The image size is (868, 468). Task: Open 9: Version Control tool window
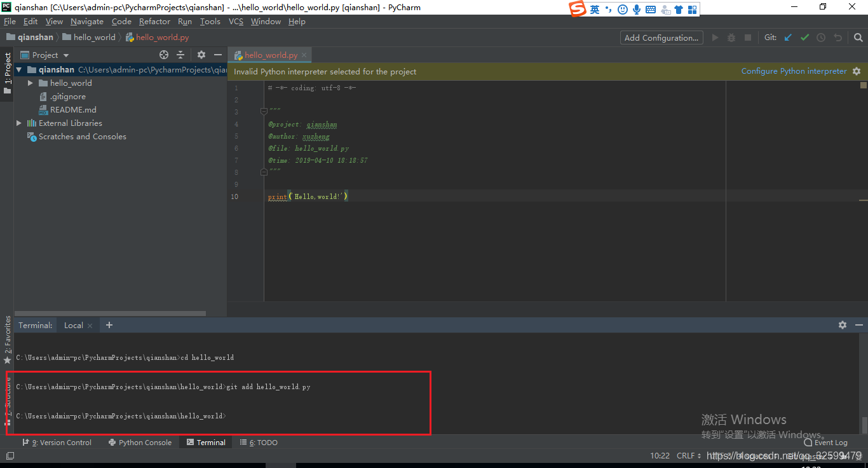tap(57, 443)
